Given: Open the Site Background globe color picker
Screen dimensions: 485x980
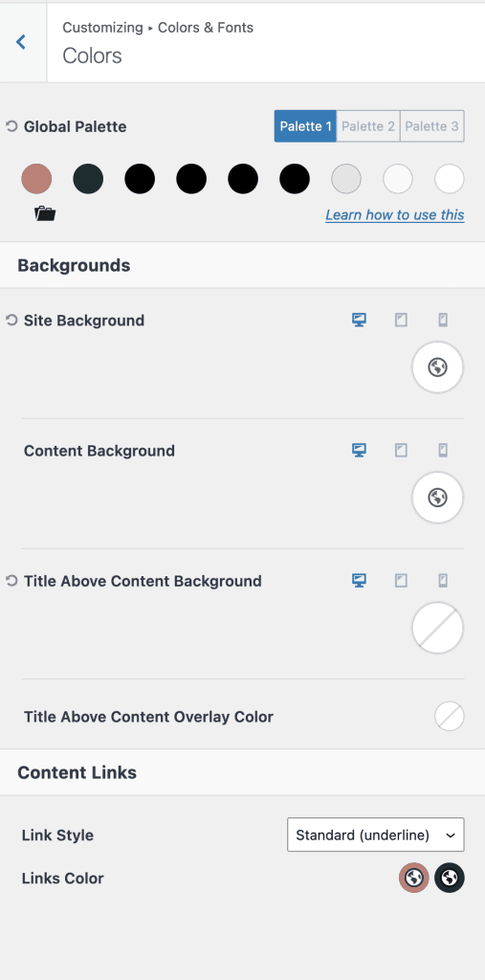Looking at the screenshot, I should tap(437, 367).
